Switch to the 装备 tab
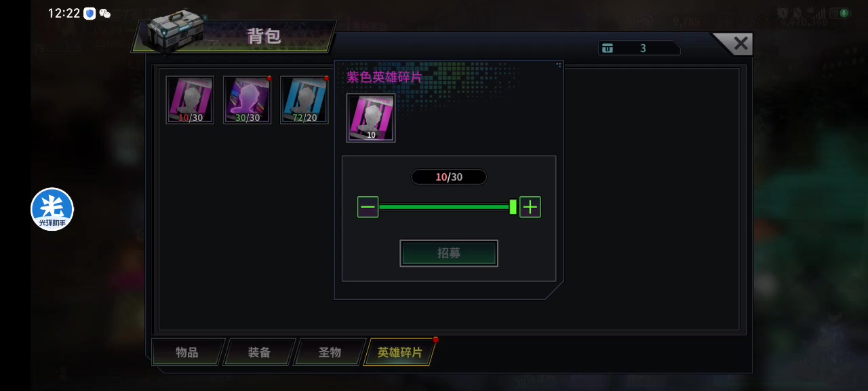The width and height of the screenshot is (868, 391). click(x=259, y=352)
